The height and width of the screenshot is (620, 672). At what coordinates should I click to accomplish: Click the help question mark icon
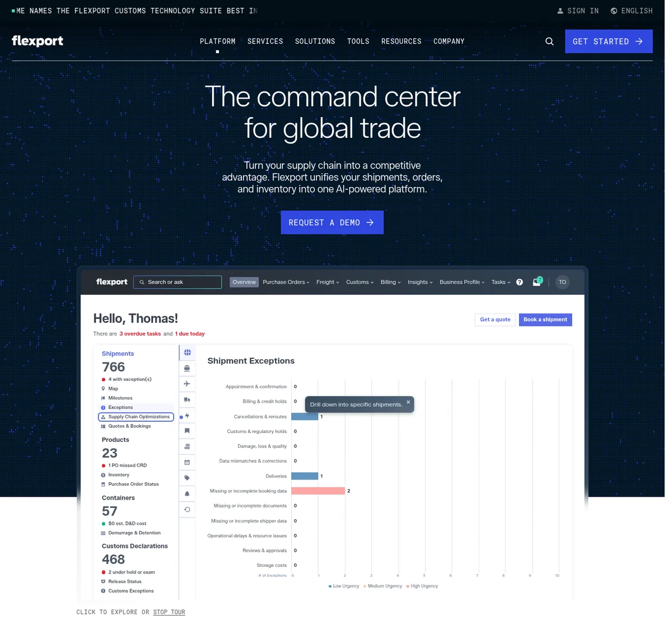click(520, 282)
